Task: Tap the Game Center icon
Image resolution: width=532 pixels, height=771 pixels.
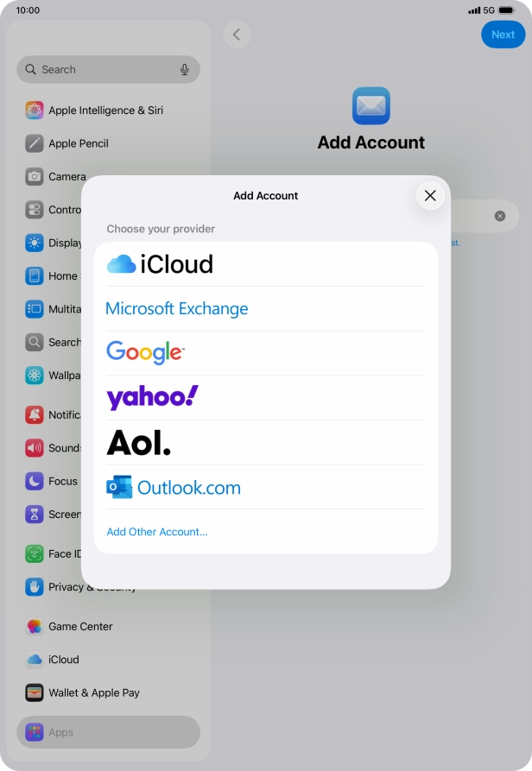Action: 35,627
